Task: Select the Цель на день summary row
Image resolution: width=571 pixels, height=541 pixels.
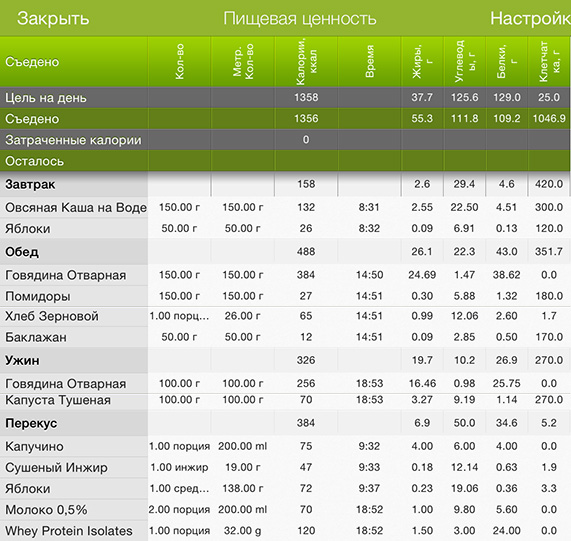Action: click(286, 98)
